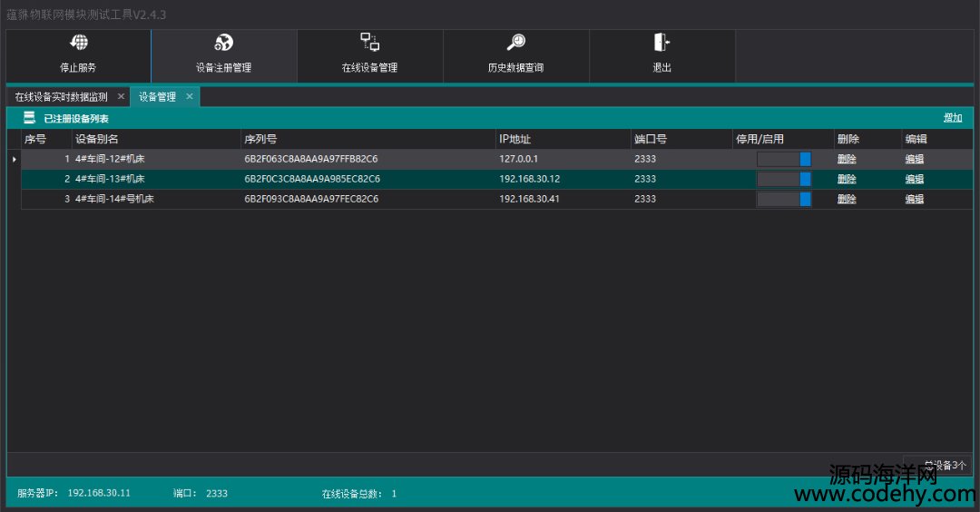Click IP address 192.168.30.41
The height and width of the screenshot is (512, 980).
click(529, 199)
